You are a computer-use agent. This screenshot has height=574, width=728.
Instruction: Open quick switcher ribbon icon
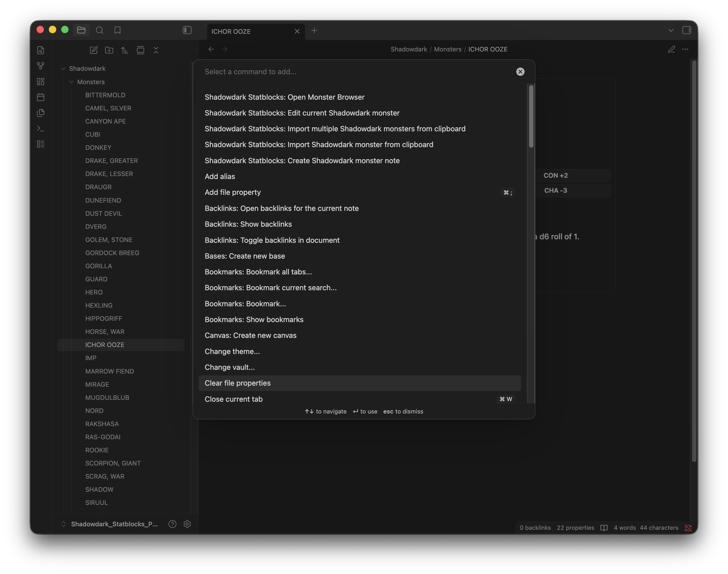41,50
